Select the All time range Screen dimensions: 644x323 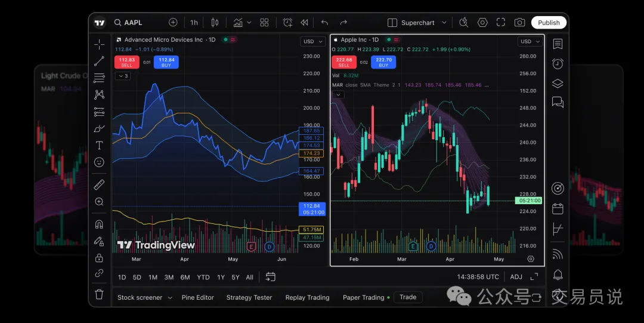pyautogui.click(x=249, y=278)
